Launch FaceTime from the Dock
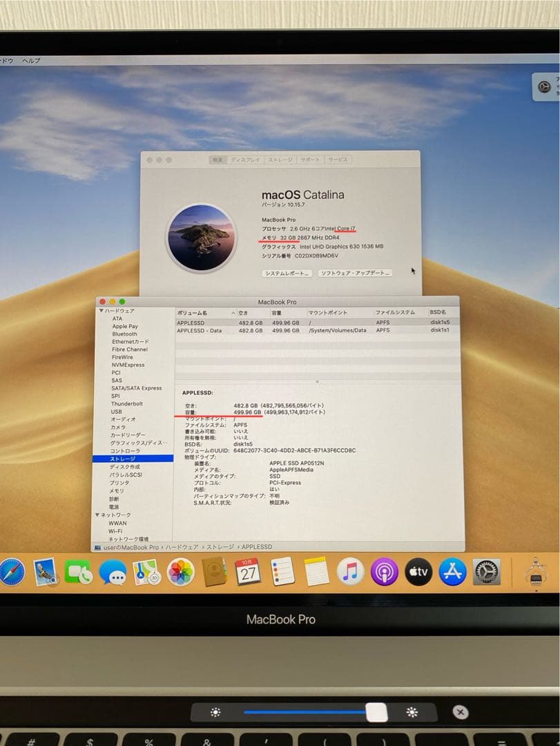560x746 pixels. point(79,573)
